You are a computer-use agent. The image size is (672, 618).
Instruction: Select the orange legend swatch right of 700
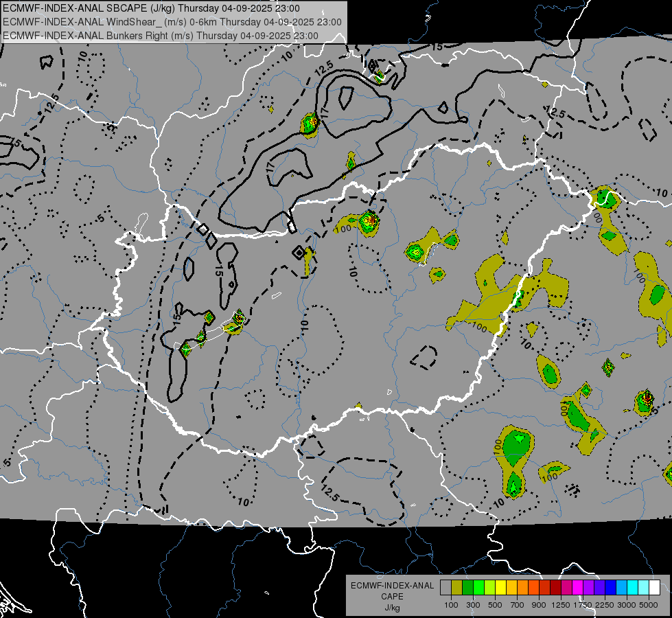pyautogui.click(x=522, y=588)
